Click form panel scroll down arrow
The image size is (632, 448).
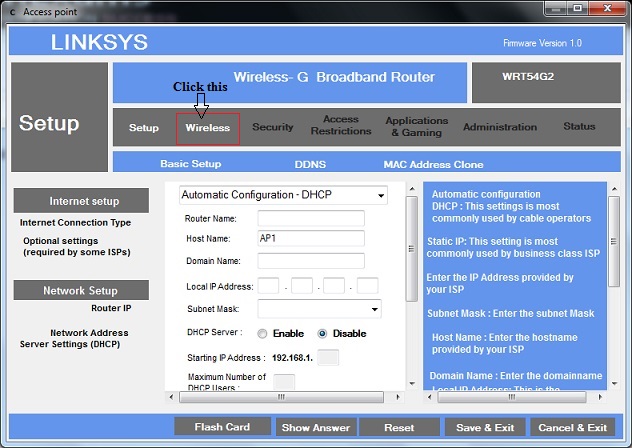coord(412,383)
